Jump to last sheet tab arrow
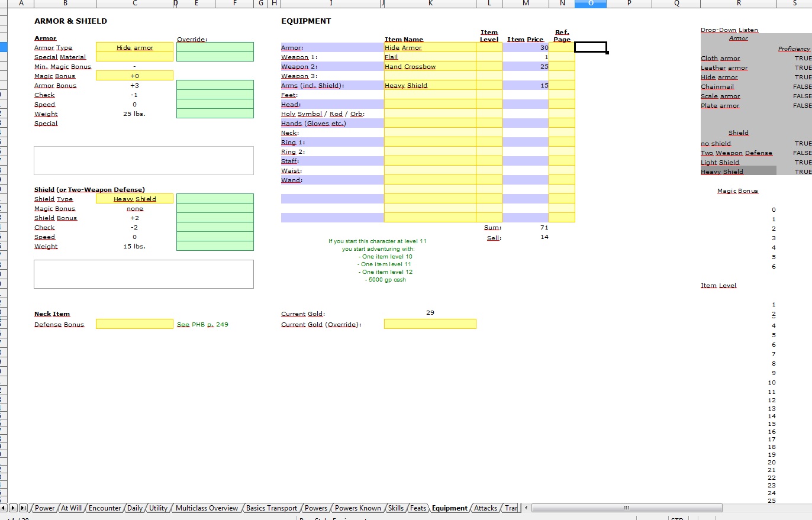Screen dimensions: 812x520 coord(24,508)
